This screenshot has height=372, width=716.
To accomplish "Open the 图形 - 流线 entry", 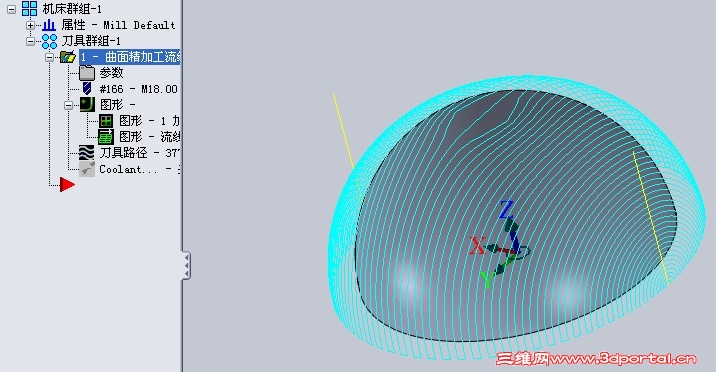I will click(x=149, y=137).
